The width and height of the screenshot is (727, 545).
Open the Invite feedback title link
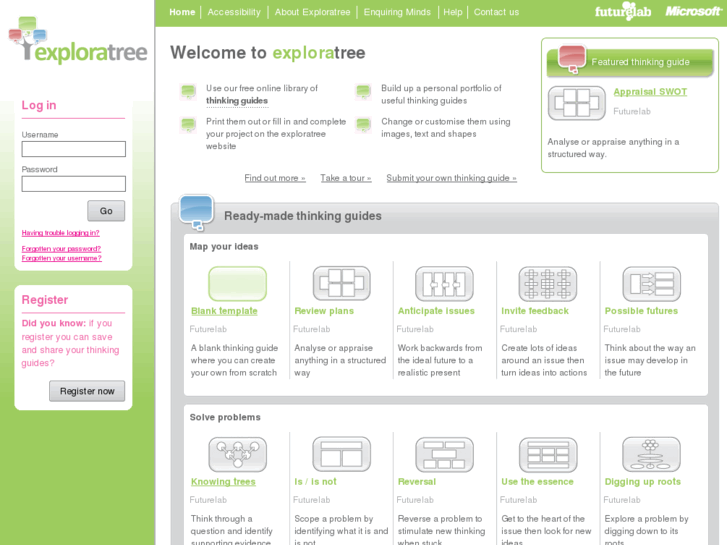tap(535, 311)
